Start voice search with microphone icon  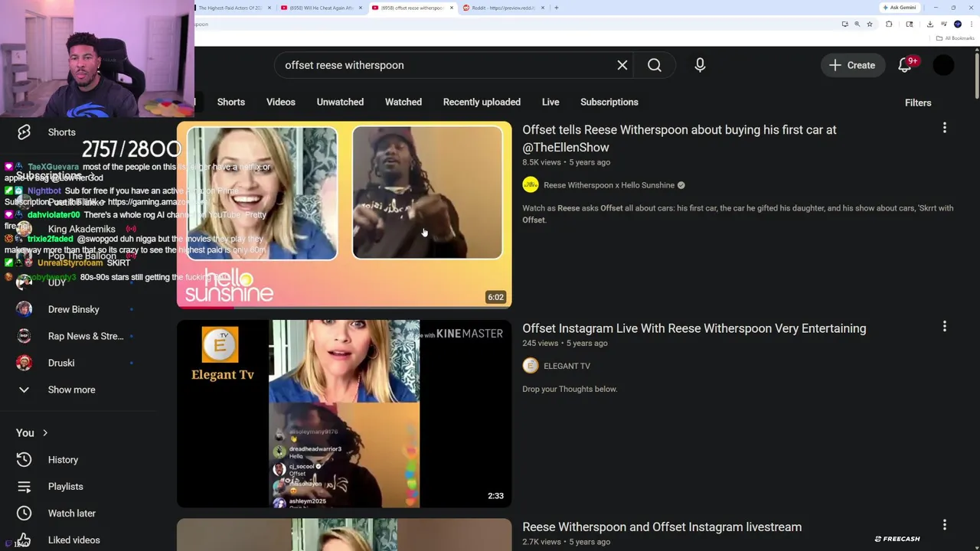[700, 65]
